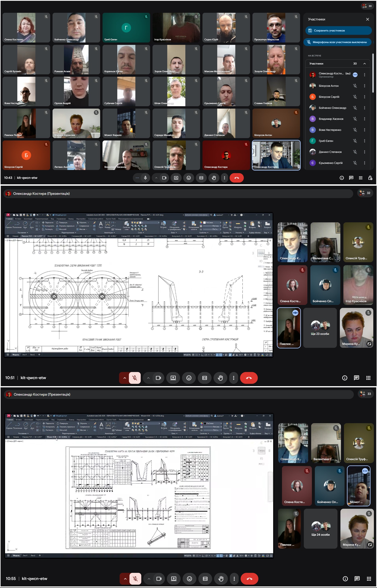
Task: Open more options in the 10:51 call bar
Action: [234, 378]
